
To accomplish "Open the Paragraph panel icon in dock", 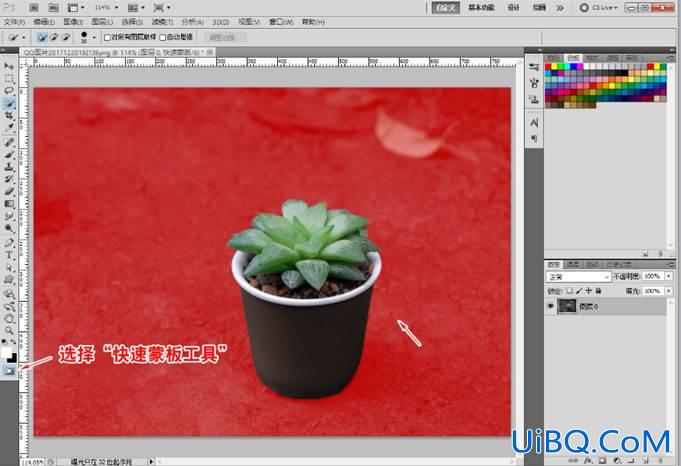I will 534,139.
